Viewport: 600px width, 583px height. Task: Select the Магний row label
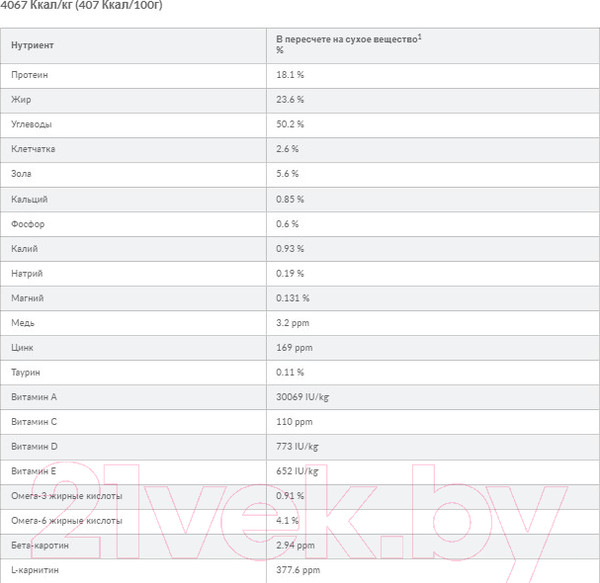click(27, 298)
